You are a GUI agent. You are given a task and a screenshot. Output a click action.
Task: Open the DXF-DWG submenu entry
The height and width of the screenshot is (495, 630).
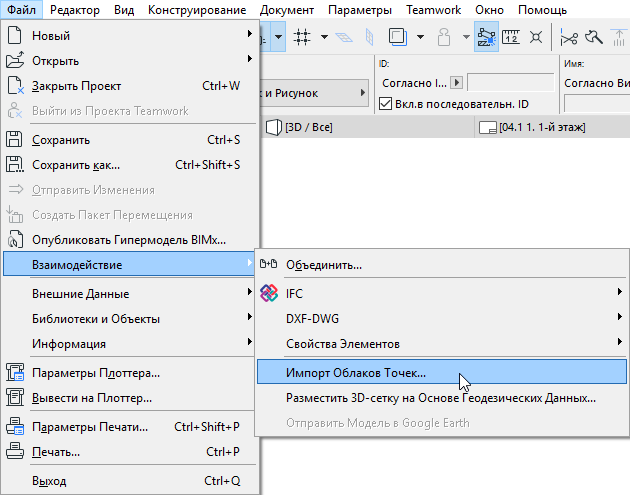pyautogui.click(x=442, y=318)
